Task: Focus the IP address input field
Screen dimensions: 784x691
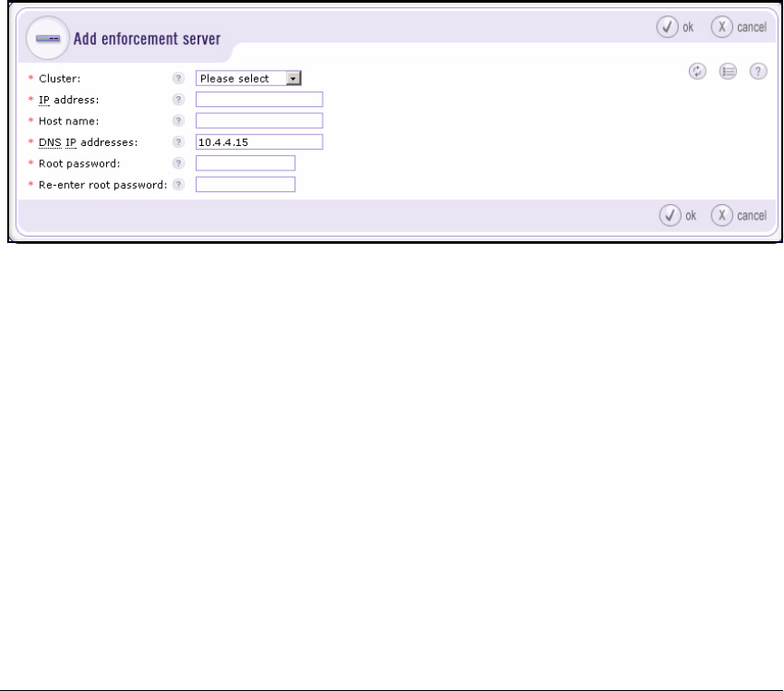Action: tap(259, 99)
